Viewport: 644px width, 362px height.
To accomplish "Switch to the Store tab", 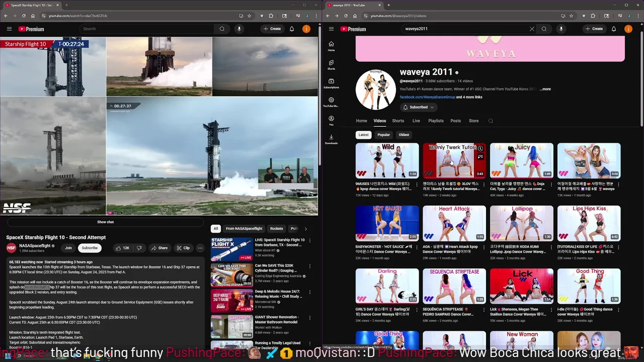I will [x=473, y=121].
